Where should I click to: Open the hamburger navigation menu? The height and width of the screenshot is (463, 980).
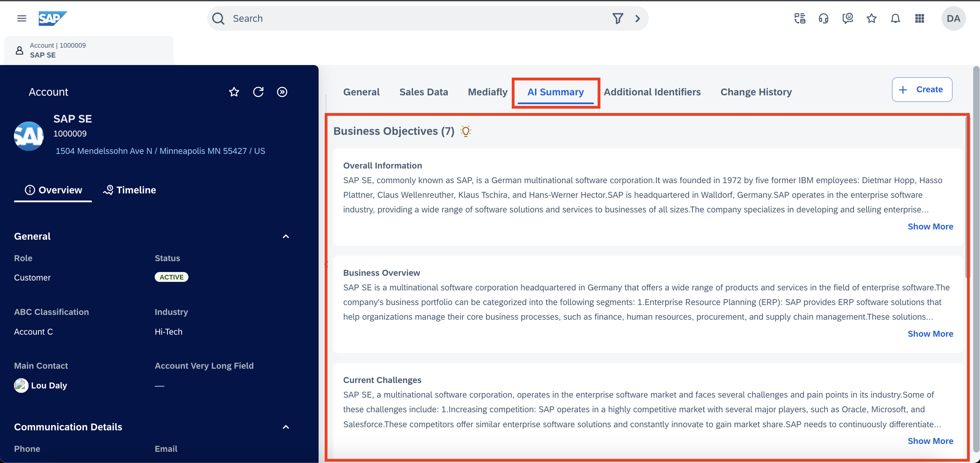[x=22, y=18]
